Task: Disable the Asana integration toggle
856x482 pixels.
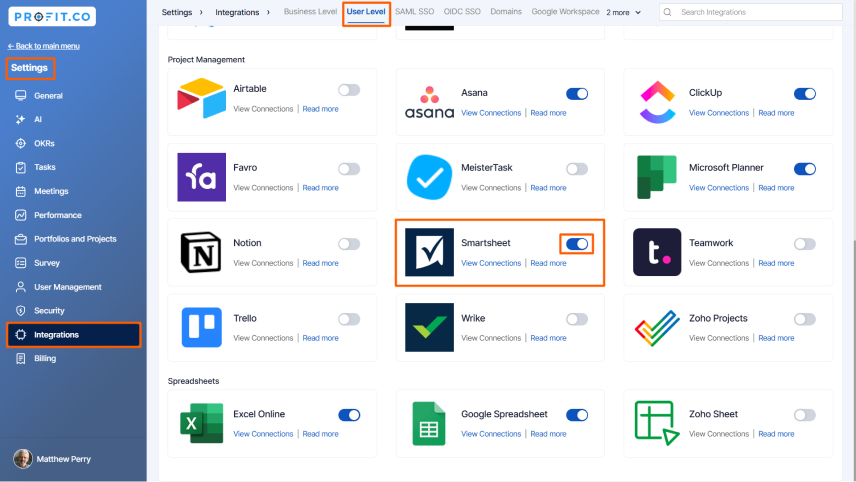Action: (x=577, y=94)
